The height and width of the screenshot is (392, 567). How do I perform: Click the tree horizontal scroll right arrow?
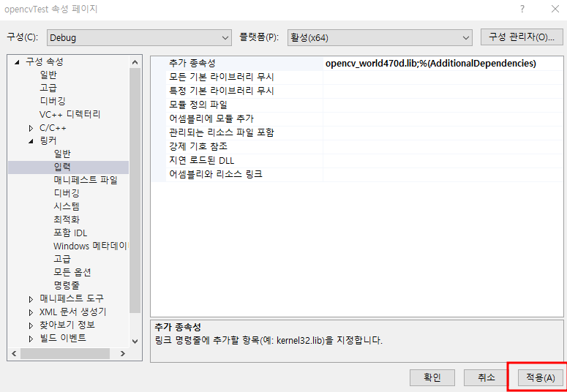point(123,354)
